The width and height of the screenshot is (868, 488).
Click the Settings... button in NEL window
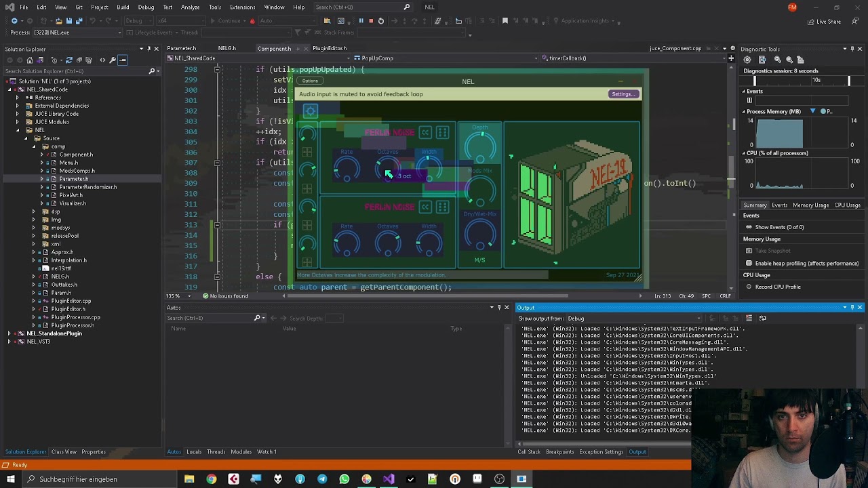tap(623, 94)
